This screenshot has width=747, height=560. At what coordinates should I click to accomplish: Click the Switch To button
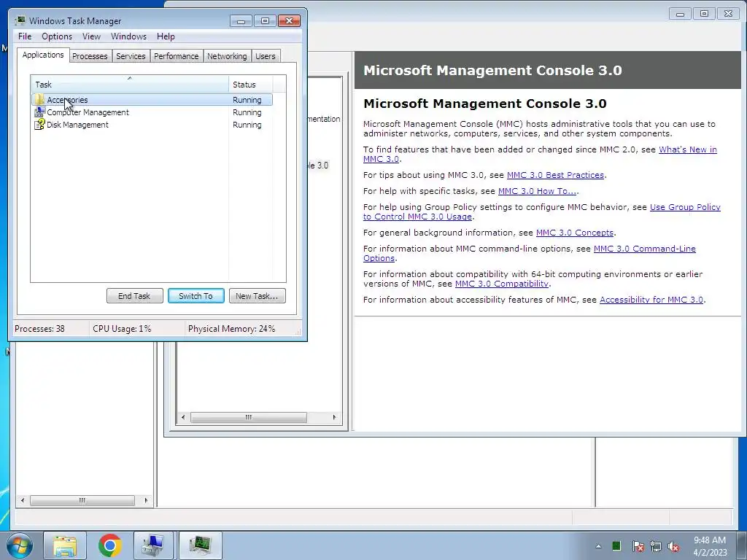tap(196, 296)
